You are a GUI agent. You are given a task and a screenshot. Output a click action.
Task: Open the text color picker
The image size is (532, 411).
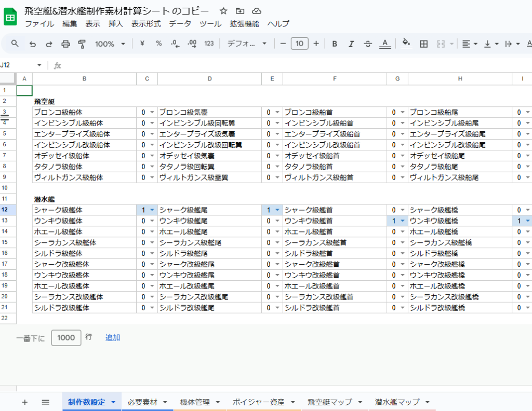tap(384, 44)
